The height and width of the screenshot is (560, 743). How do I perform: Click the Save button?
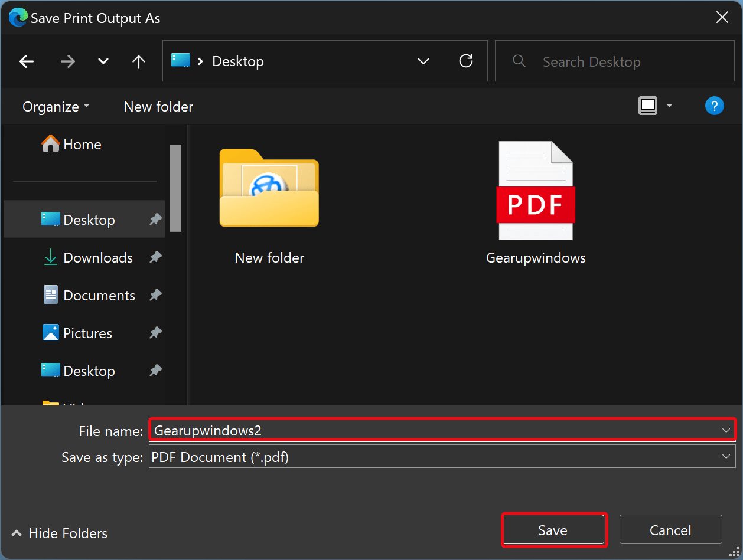pyautogui.click(x=553, y=529)
